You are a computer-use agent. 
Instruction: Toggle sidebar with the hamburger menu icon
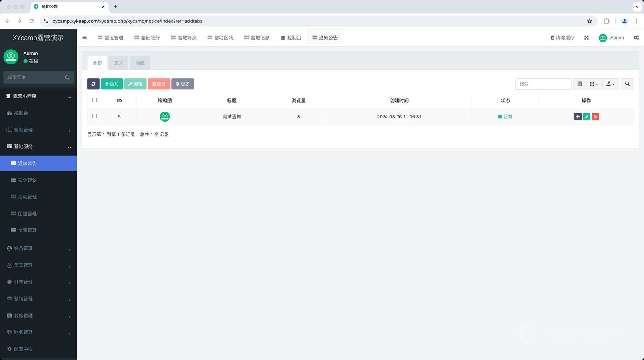click(84, 38)
